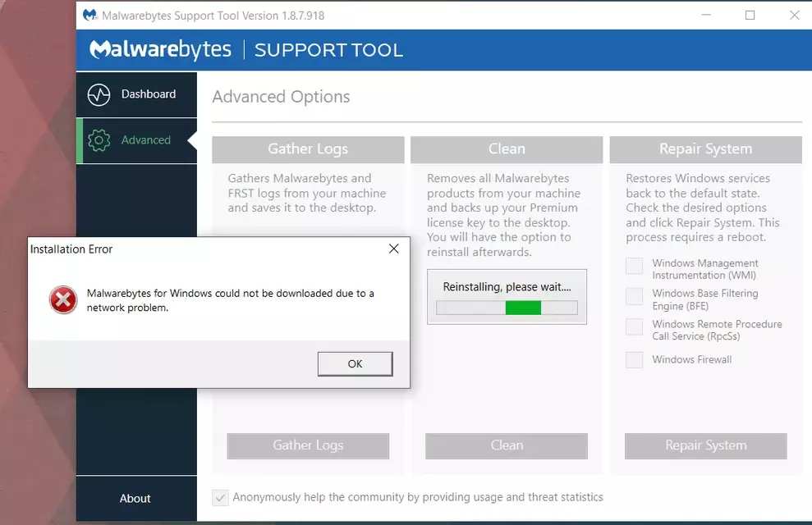Image resolution: width=812 pixels, height=525 pixels.
Task: Check Windows Base Filtering Engine (BFE) box
Action: (635, 296)
